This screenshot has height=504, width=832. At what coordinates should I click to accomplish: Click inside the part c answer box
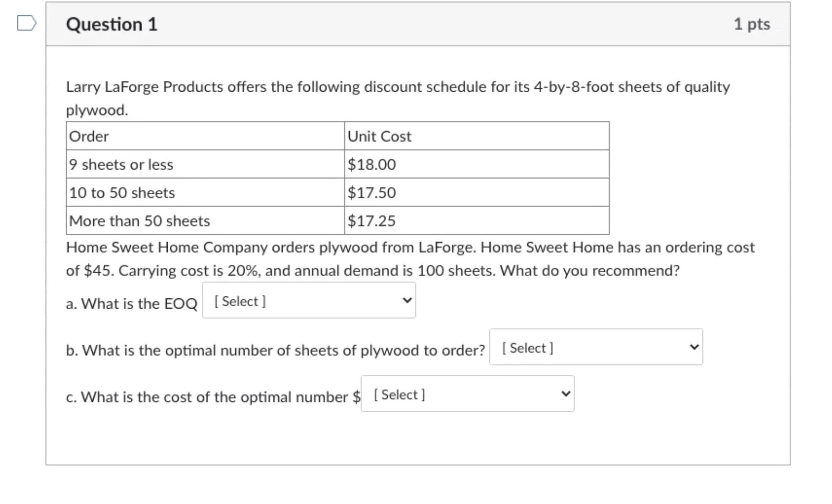pos(467,393)
